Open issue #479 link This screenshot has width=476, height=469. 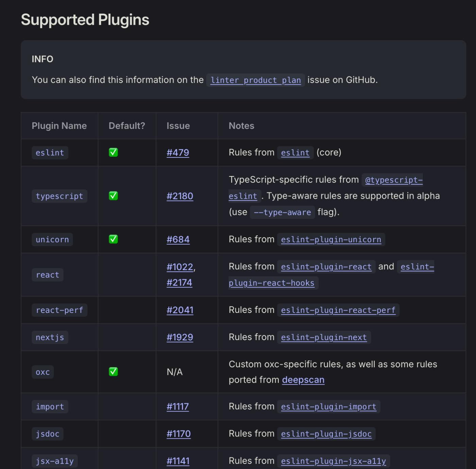(x=177, y=153)
